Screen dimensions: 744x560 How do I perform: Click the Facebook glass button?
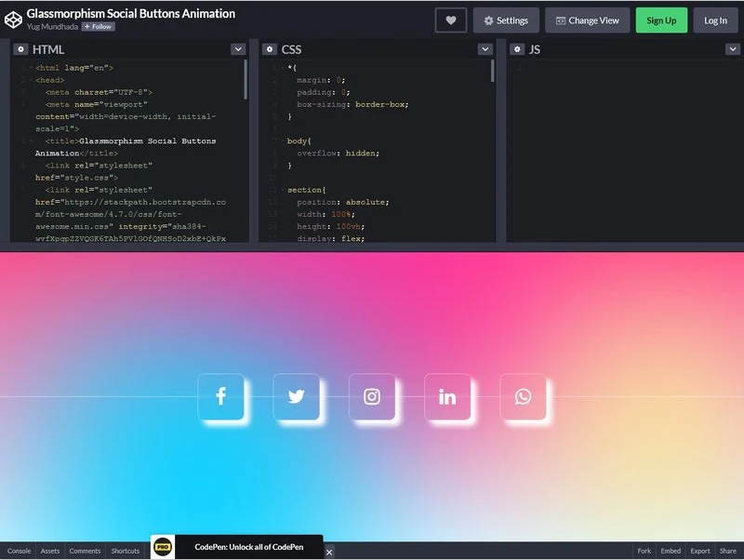(x=220, y=396)
